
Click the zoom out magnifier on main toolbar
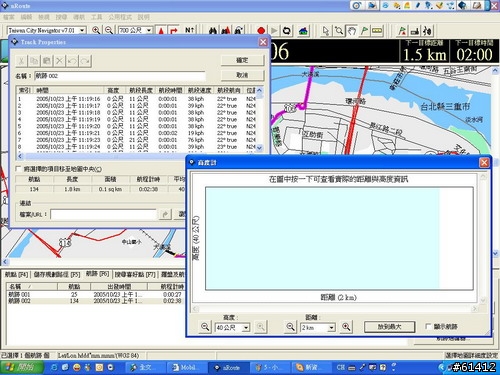click(x=109, y=31)
